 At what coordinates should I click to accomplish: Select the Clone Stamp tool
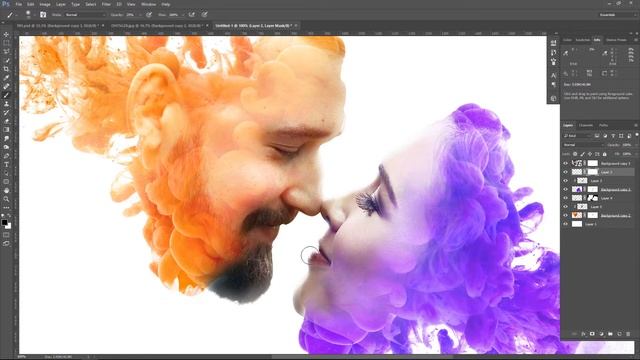[6, 104]
